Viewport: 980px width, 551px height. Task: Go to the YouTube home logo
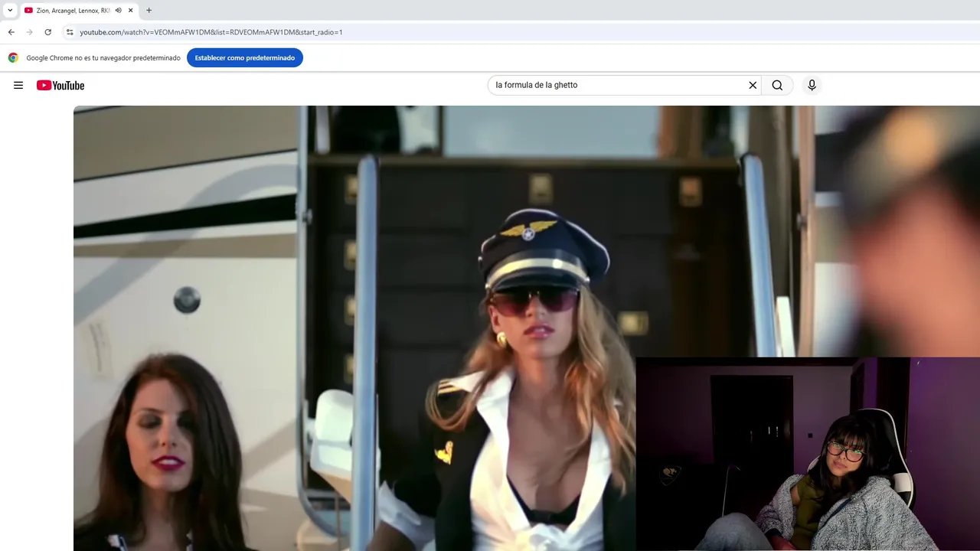[60, 85]
